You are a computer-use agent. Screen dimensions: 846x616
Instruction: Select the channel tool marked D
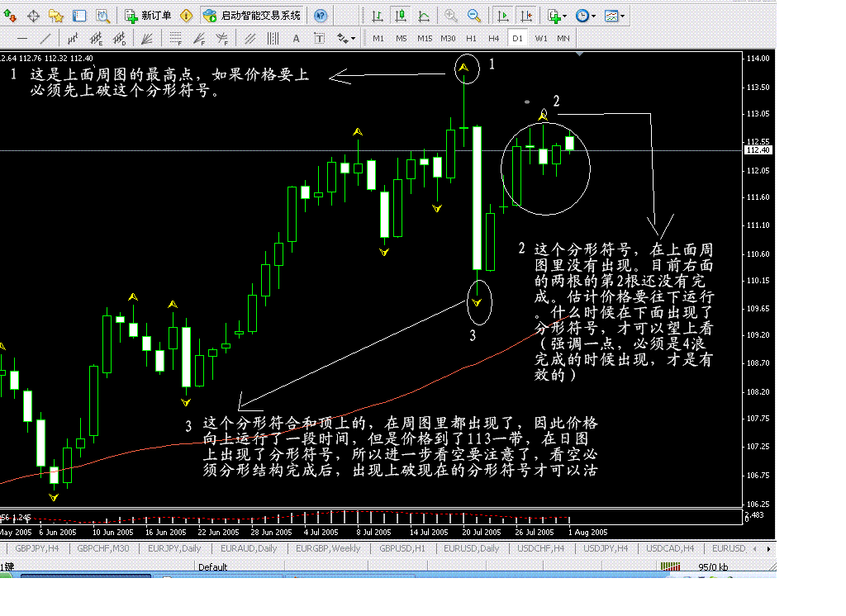[119, 38]
